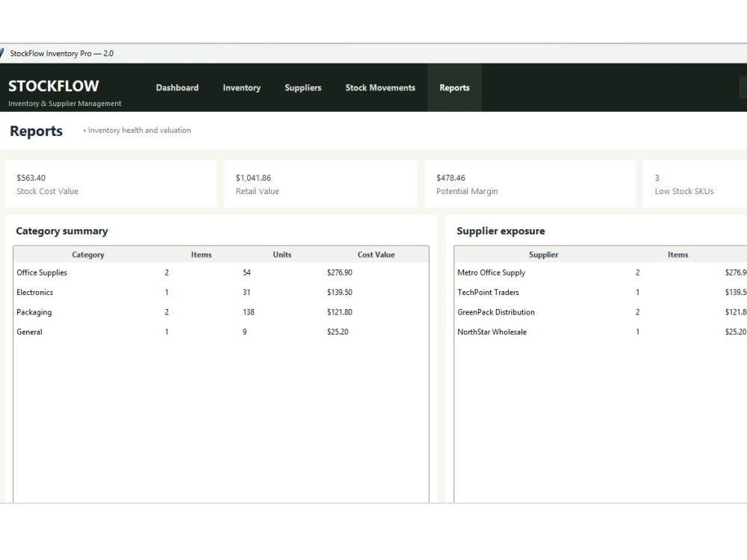Screen dimensions: 747x560
Task: Sort Supplier exposure by Items column
Action: [678, 255]
